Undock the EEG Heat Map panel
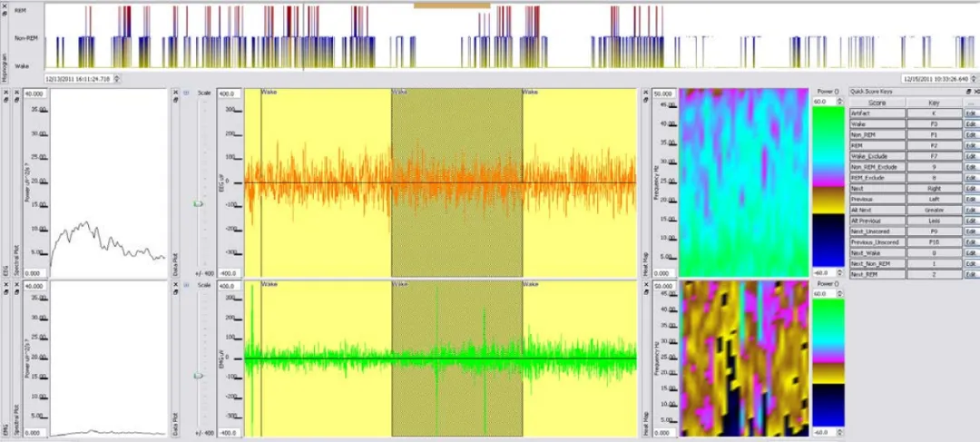 644,100
